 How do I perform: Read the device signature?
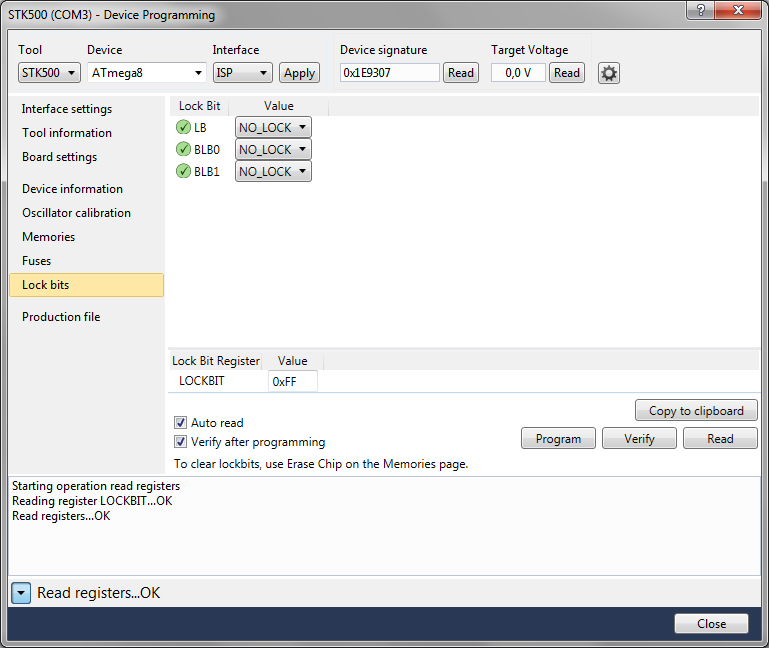[461, 73]
